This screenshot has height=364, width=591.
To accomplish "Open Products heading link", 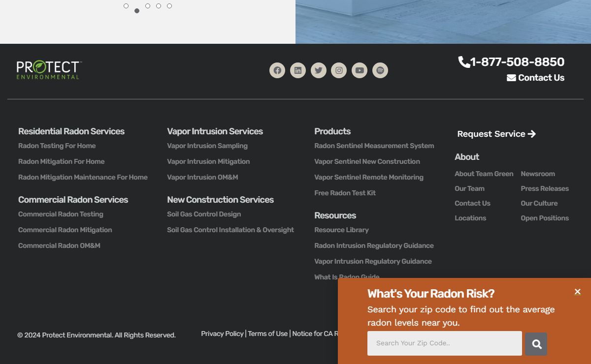I will click(x=332, y=131).
